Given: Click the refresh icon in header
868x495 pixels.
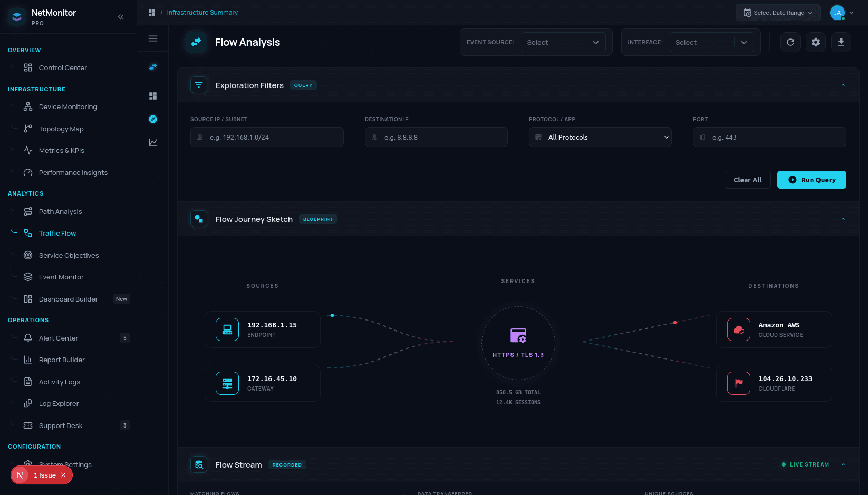Looking at the screenshot, I should [x=790, y=42].
